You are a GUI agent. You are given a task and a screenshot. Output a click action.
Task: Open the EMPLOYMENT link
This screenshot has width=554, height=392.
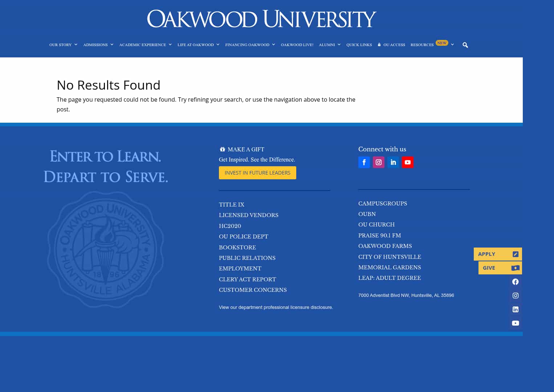240,268
